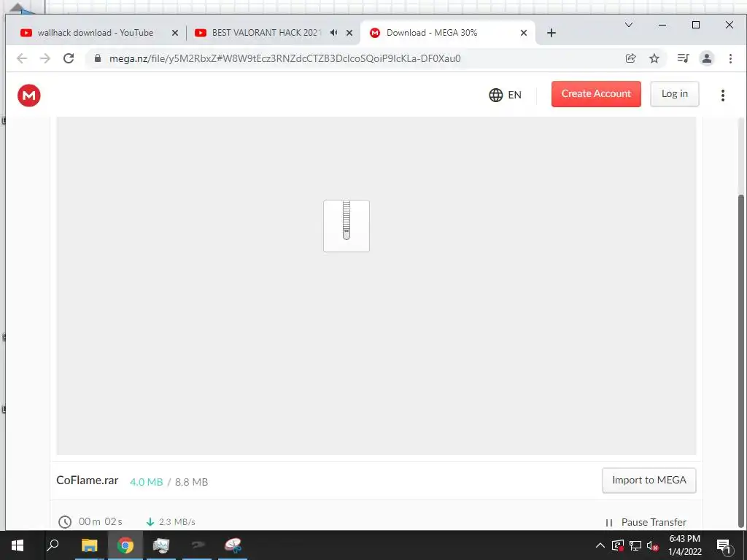Click the 00m 02s remaining time

pos(101,521)
